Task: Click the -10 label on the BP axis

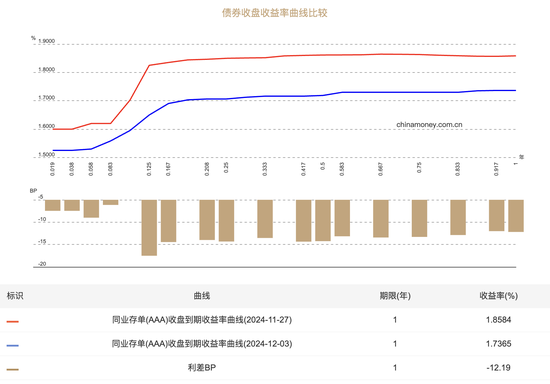Action: [42, 220]
